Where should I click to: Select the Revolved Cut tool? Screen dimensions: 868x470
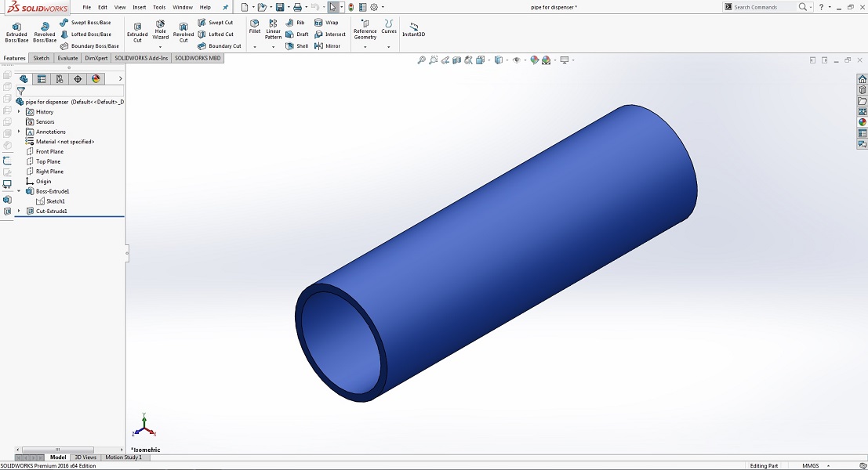[183, 33]
